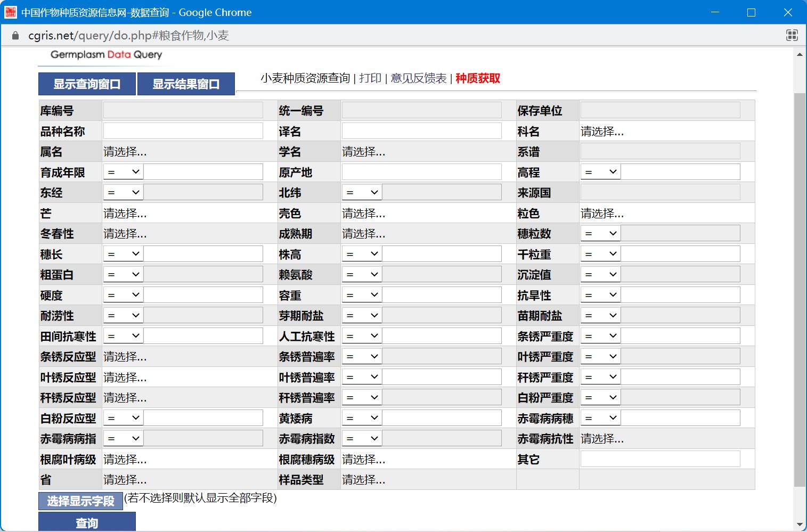
Task: Open the 打印 link
Action: pyautogui.click(x=370, y=78)
